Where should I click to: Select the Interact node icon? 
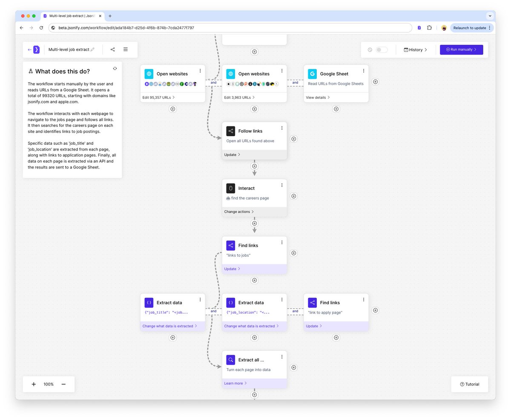230,188
